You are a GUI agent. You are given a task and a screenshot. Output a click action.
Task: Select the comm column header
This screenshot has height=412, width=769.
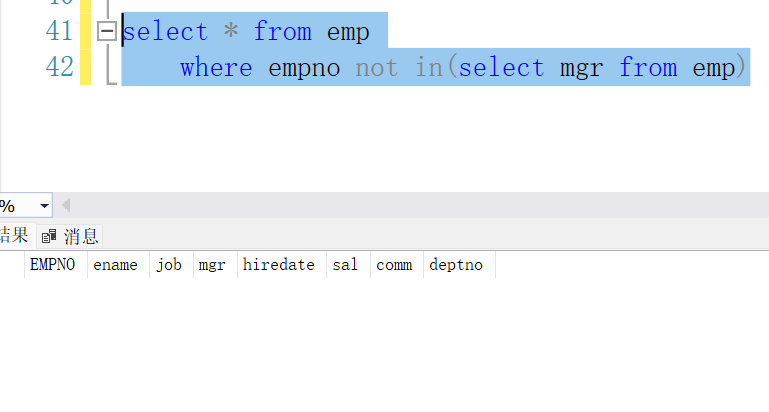coord(397,265)
